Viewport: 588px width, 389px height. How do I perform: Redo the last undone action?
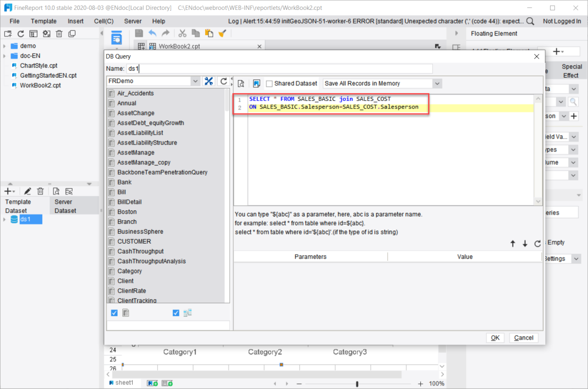click(x=165, y=33)
